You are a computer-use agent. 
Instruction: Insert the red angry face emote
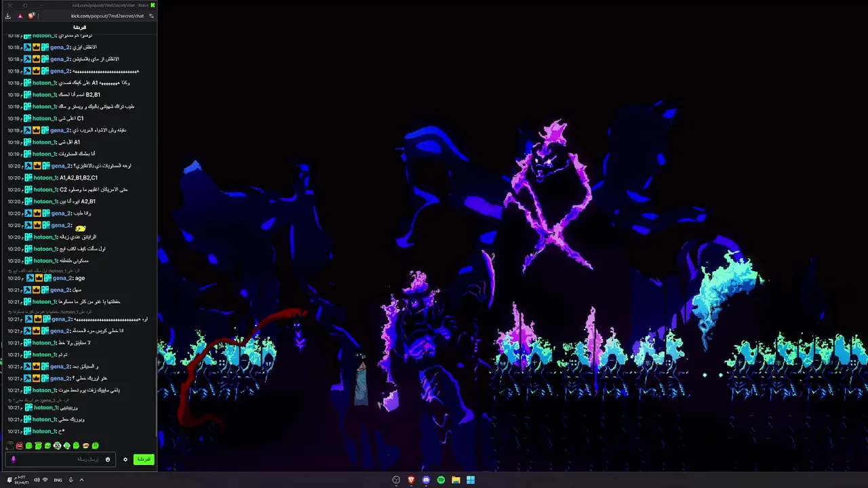click(x=19, y=445)
